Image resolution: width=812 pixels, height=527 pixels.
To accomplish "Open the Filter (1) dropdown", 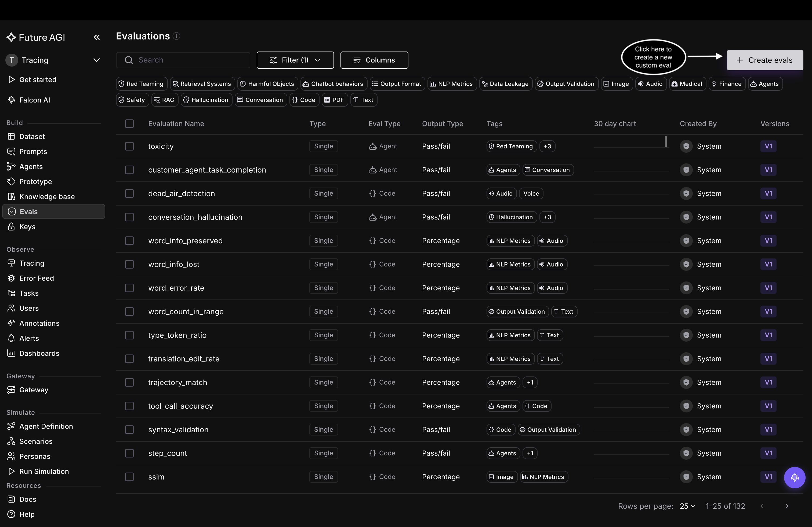I will click(295, 60).
